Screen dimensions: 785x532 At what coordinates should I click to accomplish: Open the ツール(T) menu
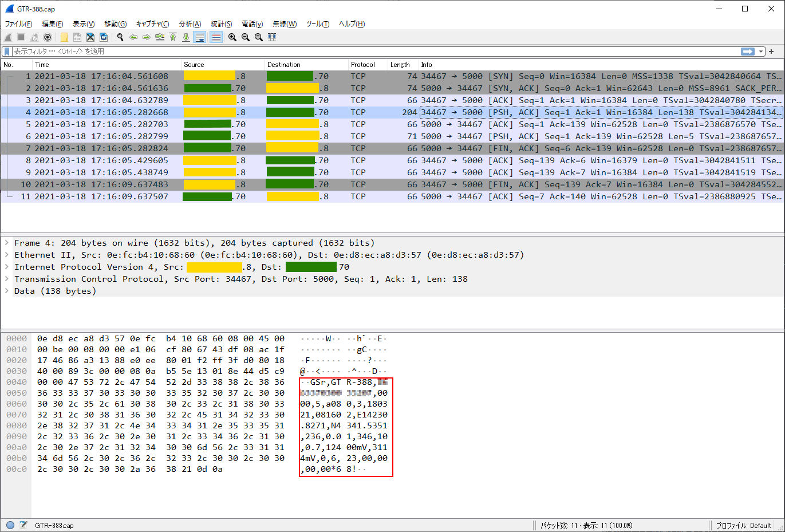pos(317,23)
